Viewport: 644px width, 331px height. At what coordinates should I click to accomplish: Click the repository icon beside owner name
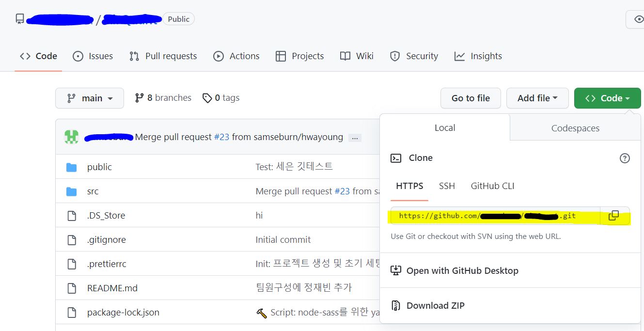point(19,19)
